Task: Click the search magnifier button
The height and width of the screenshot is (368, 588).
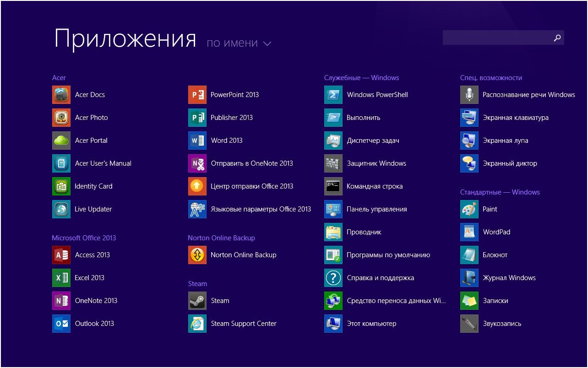Action: (x=557, y=38)
